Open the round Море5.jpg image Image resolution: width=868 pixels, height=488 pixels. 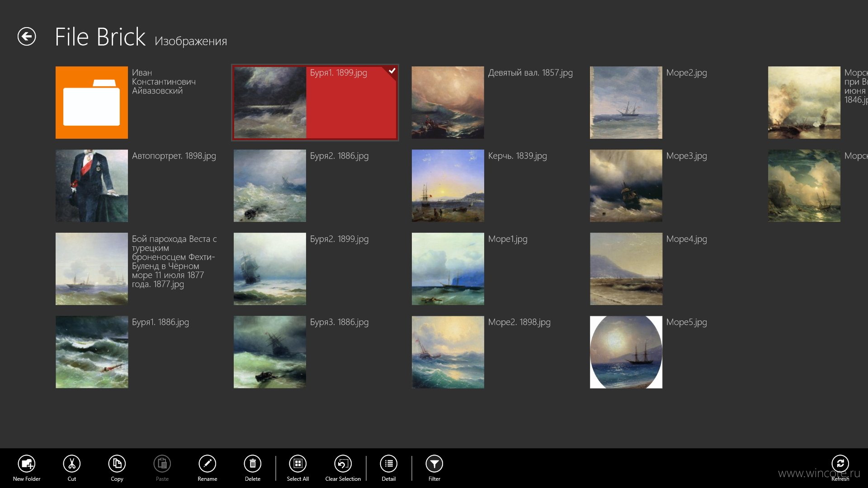pyautogui.click(x=626, y=352)
